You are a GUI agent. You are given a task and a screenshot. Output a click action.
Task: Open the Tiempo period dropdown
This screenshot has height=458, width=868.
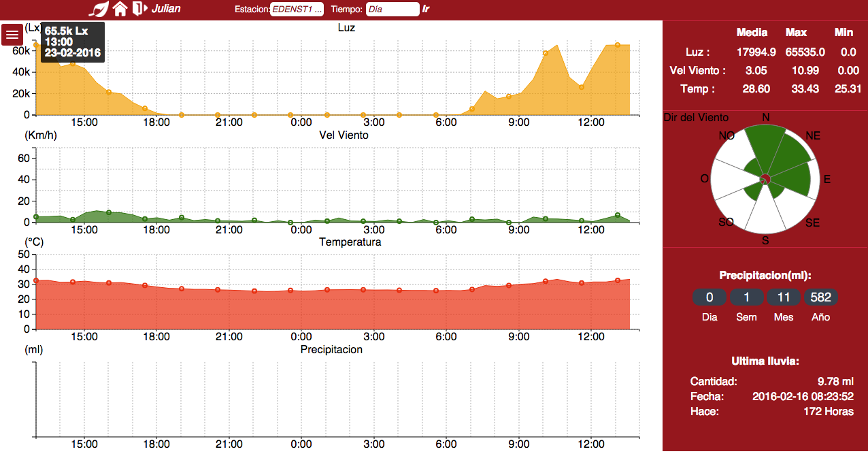pyautogui.click(x=393, y=10)
